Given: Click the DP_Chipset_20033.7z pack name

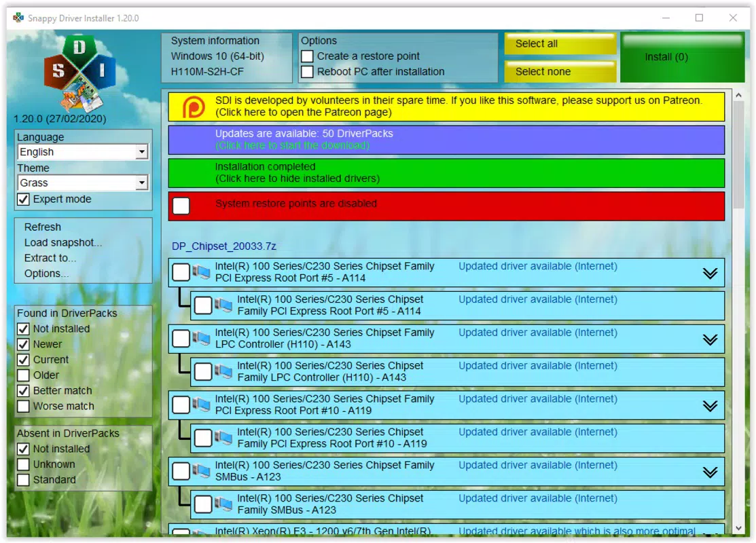Looking at the screenshot, I should [x=223, y=246].
